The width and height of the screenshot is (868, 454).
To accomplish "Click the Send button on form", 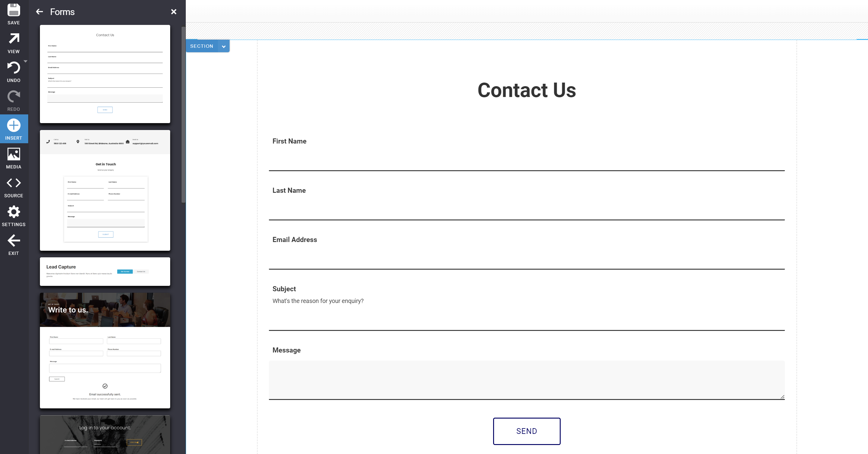I will coord(527,431).
